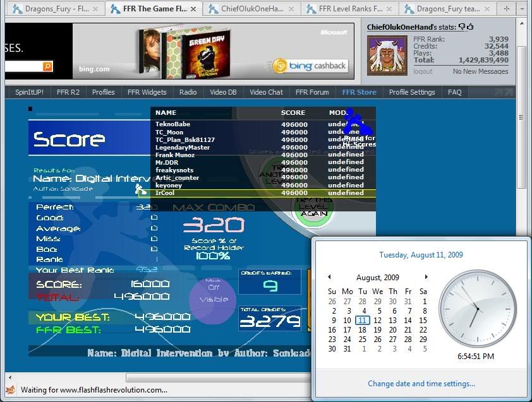Switch to the ChiefOlukOneHand browser tab
Viewport: 532px width, 402px height.
click(x=251, y=9)
